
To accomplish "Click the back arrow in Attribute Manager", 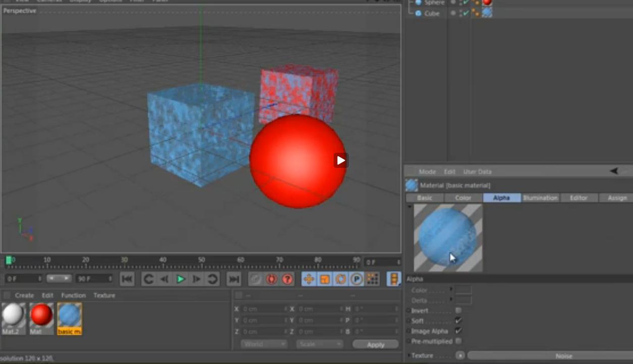I will (x=614, y=171).
